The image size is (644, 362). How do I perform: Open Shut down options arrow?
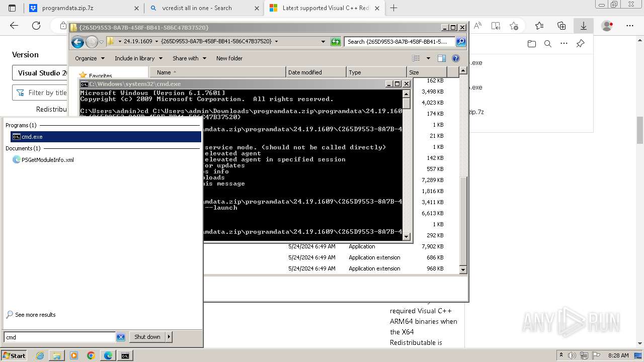pos(169,337)
